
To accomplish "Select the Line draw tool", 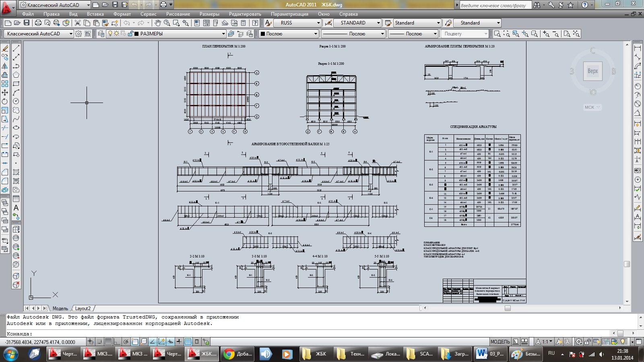I will coord(16,48).
